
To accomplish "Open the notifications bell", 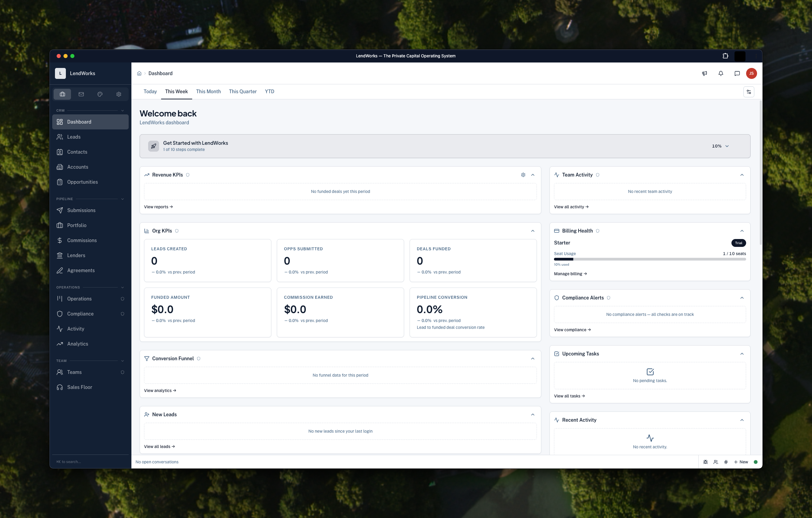I will point(721,73).
